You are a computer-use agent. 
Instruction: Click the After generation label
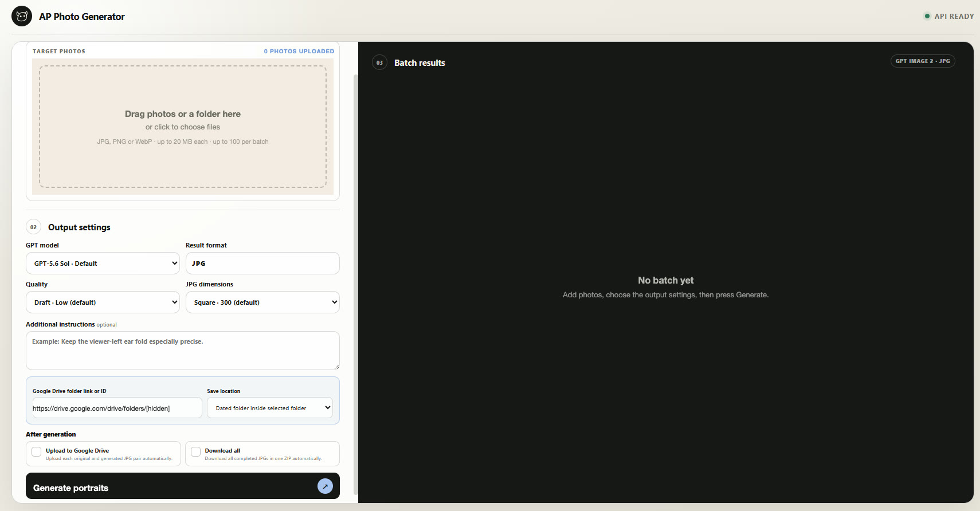(51, 434)
